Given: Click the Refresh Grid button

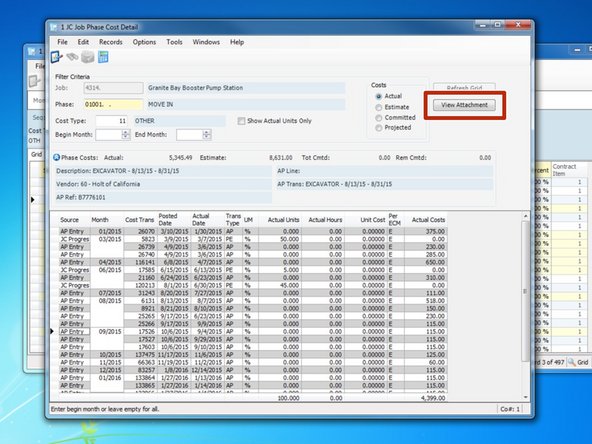Looking at the screenshot, I should (464, 87).
